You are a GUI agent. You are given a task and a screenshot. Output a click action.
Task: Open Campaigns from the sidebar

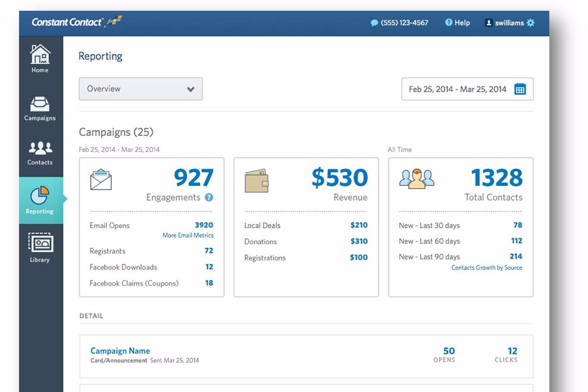coord(40,104)
